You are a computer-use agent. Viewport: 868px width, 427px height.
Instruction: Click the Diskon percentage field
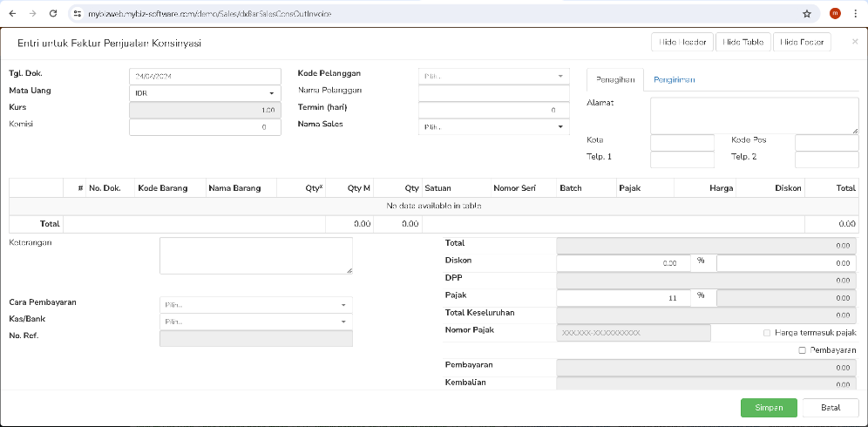pos(623,263)
